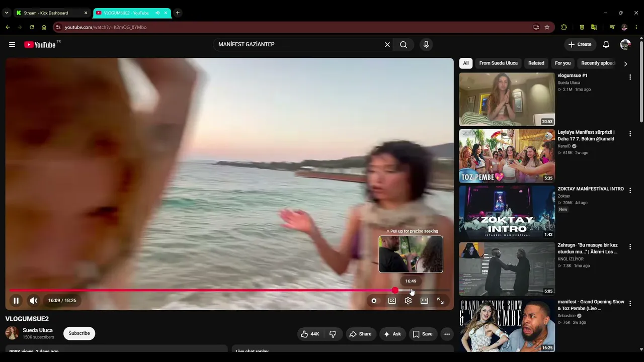This screenshot has height=362, width=644.
Task: Switch to the Stream Kick Dashboard tab
Action: (x=52, y=13)
